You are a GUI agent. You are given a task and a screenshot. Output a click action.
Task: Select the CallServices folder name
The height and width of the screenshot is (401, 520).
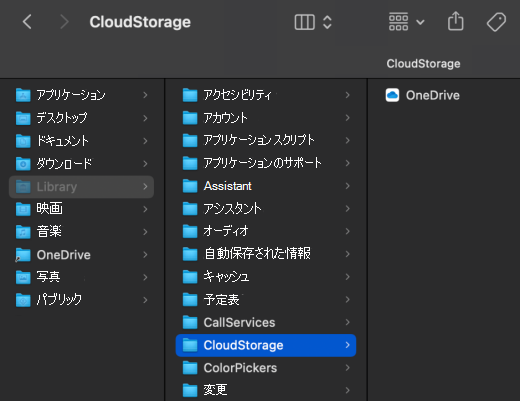tap(239, 322)
